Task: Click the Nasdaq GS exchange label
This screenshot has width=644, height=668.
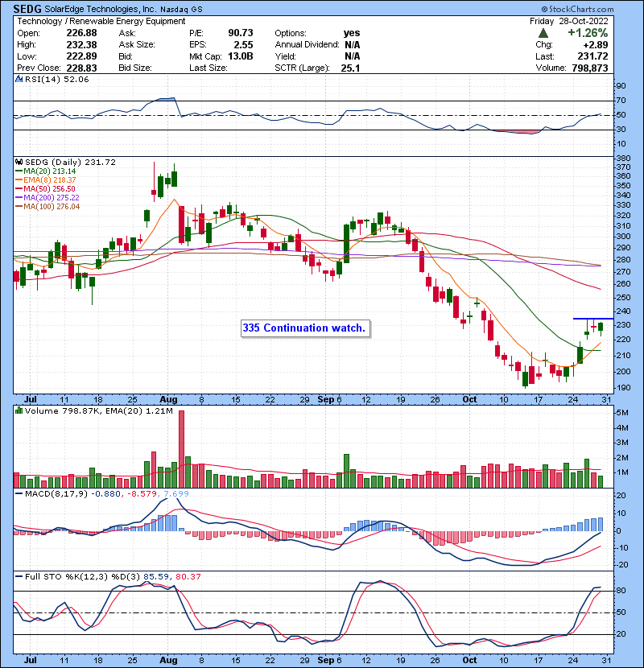Action: tap(182, 10)
